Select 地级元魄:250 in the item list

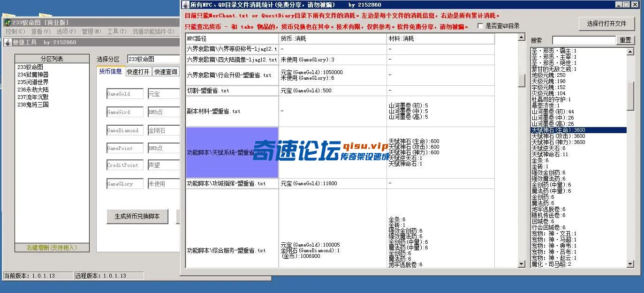(x=579, y=75)
